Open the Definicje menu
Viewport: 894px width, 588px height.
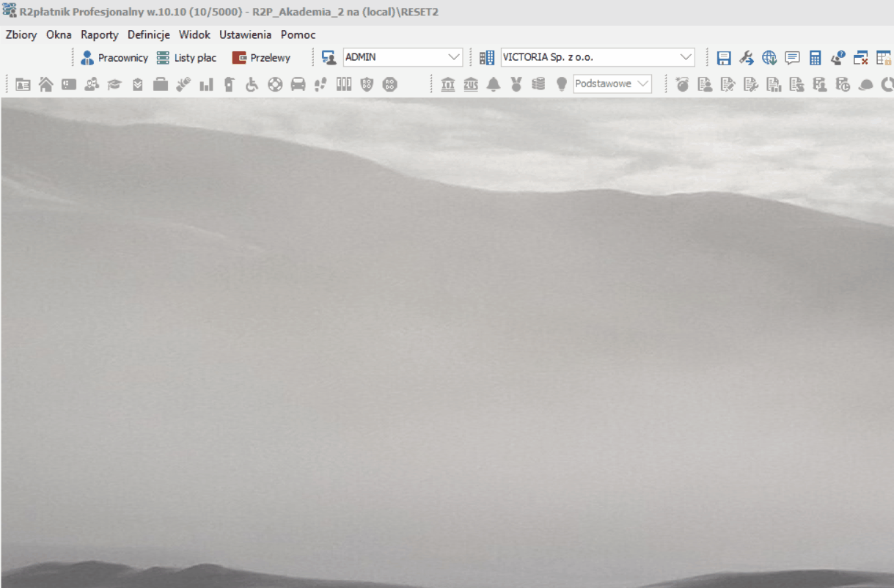click(149, 34)
